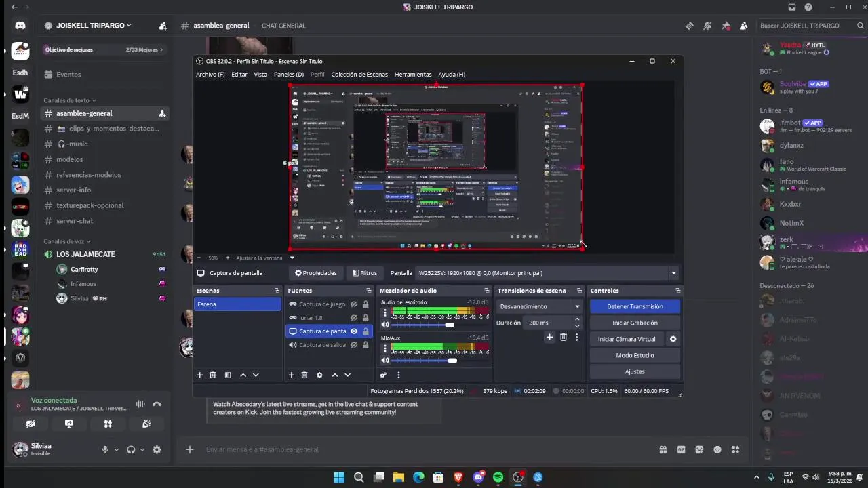Open OBS Vista menu
Screen dimensions: 868x488
(x=260, y=75)
